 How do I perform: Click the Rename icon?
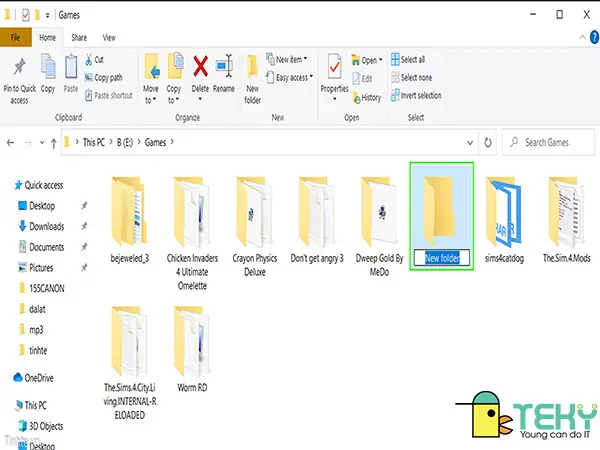click(224, 66)
